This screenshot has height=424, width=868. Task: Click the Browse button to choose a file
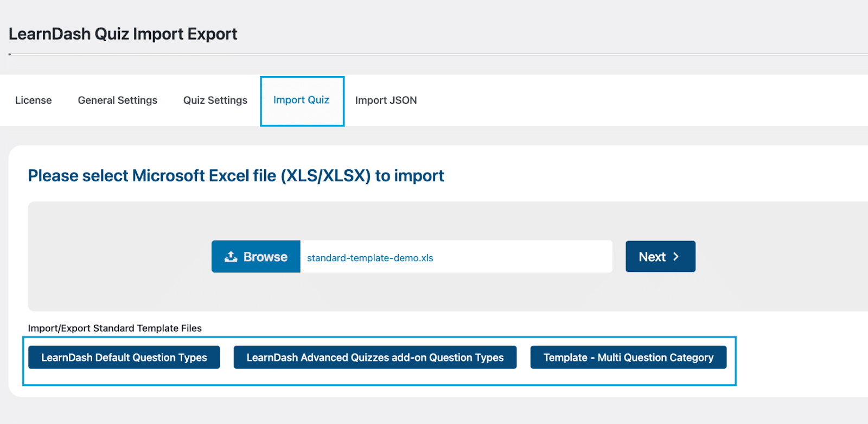tap(256, 257)
